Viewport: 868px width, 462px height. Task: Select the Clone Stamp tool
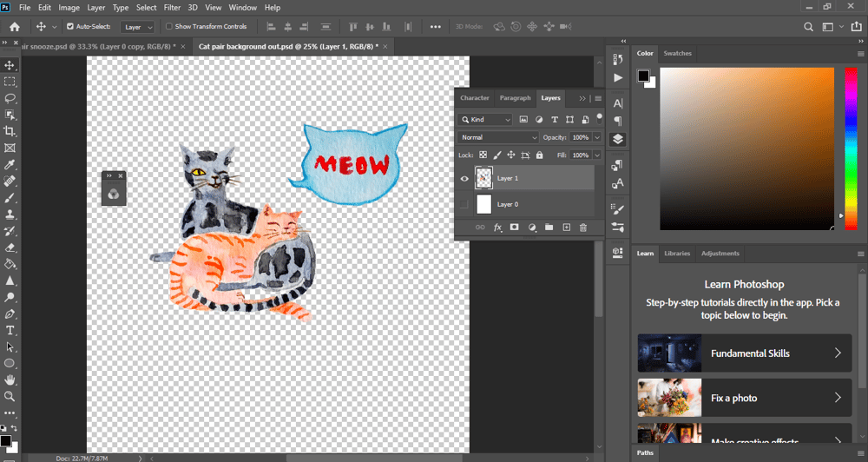pos(10,214)
